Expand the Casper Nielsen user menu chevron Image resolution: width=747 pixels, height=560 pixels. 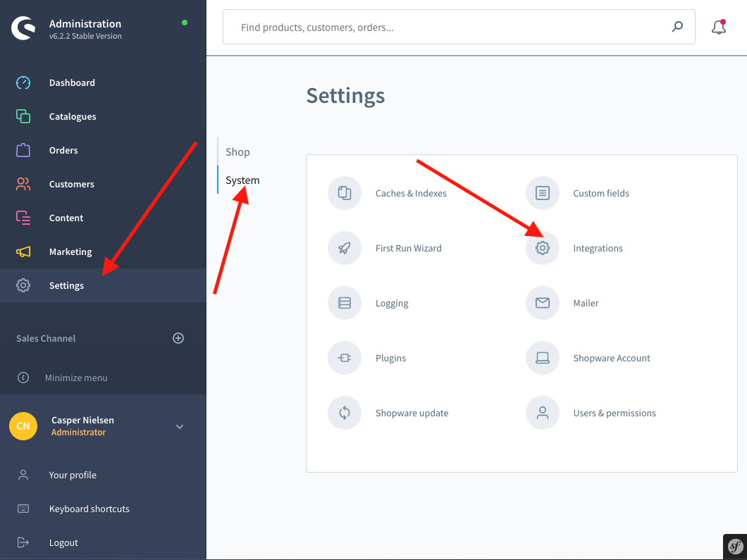(x=180, y=426)
